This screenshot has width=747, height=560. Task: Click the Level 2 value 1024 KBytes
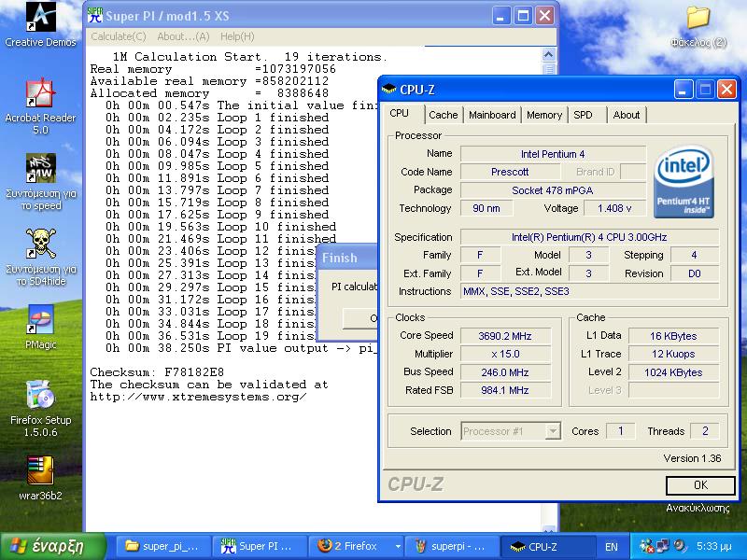[673, 372]
